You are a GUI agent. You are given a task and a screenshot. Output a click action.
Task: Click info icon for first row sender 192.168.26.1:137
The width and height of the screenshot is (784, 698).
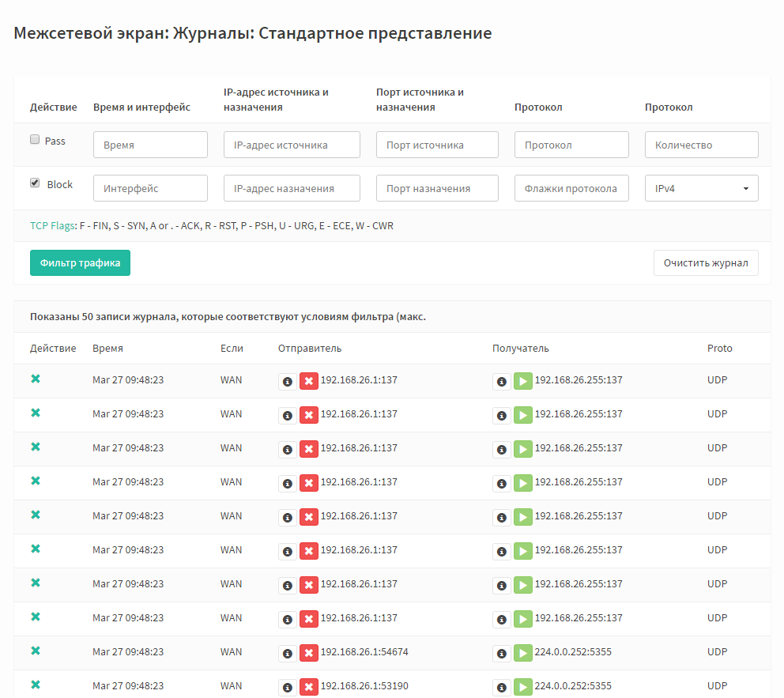click(x=288, y=382)
